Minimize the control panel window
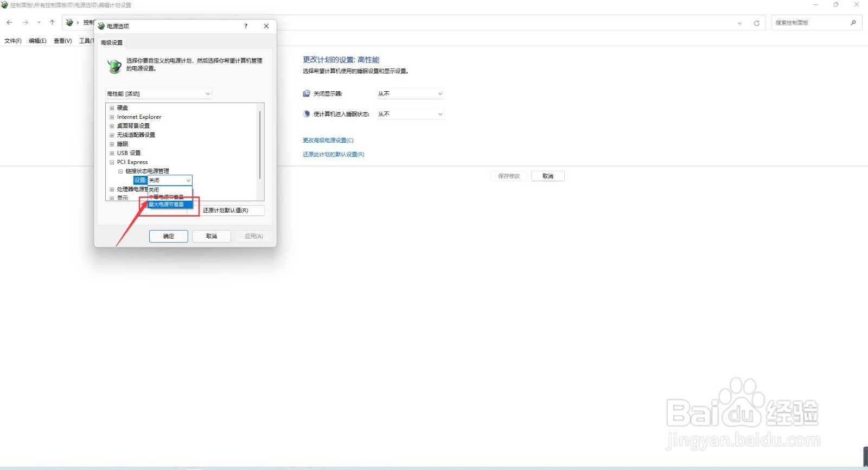This screenshot has width=868, height=470. [815, 5]
